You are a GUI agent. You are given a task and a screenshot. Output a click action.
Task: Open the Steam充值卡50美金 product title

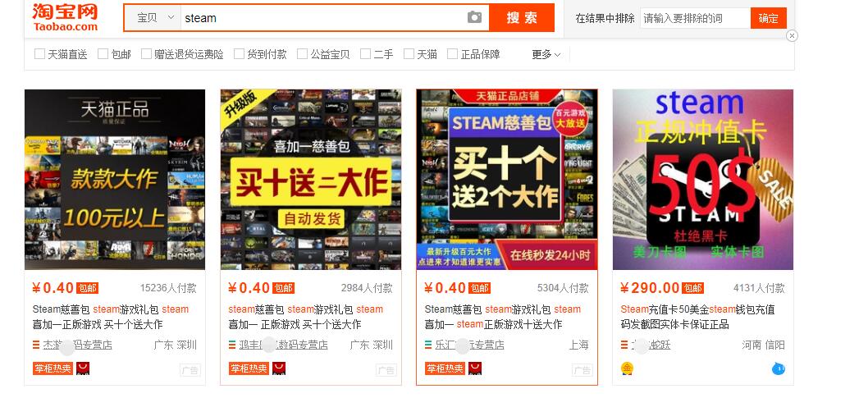[x=697, y=317]
